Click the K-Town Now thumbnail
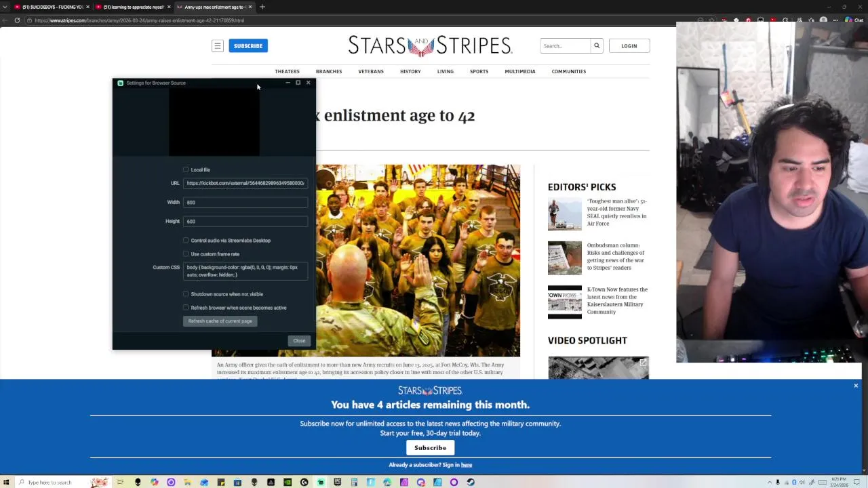Screen dimensions: 868x488 pos(565,302)
